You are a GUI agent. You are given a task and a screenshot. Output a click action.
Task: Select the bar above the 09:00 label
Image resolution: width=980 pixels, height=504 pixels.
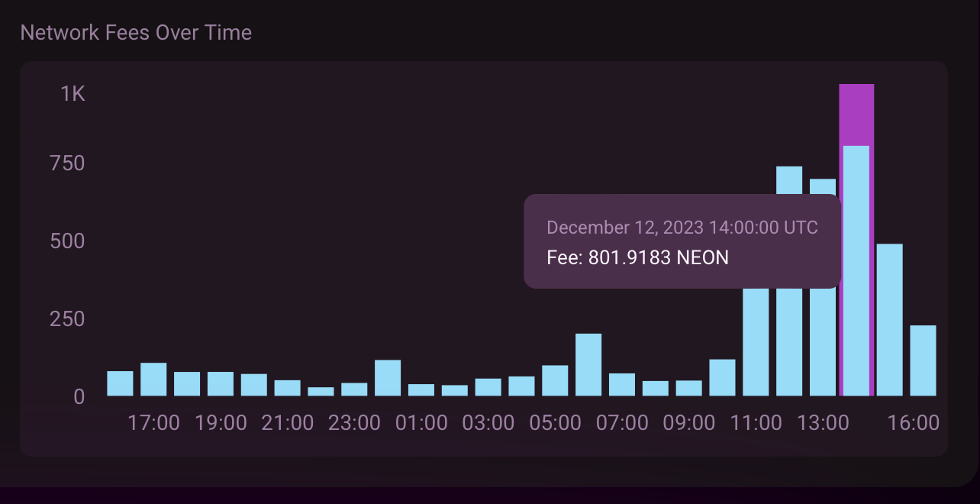click(688, 388)
